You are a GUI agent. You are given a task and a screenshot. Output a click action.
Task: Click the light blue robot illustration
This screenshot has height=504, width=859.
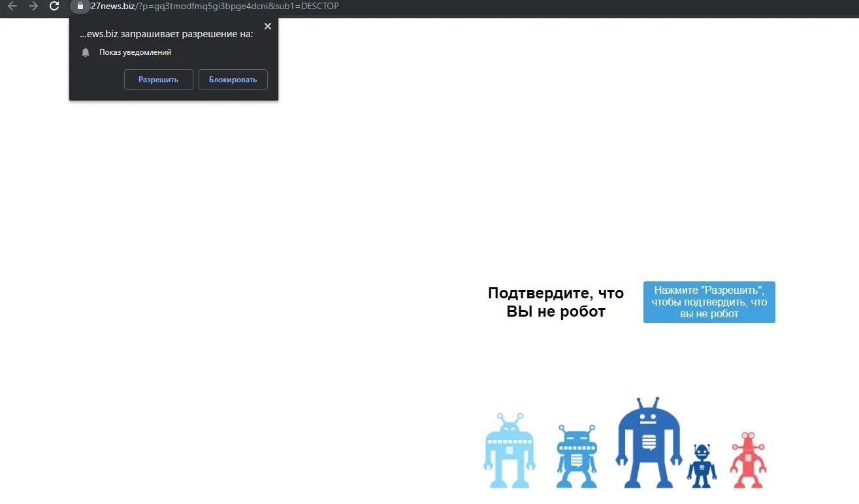point(510,450)
